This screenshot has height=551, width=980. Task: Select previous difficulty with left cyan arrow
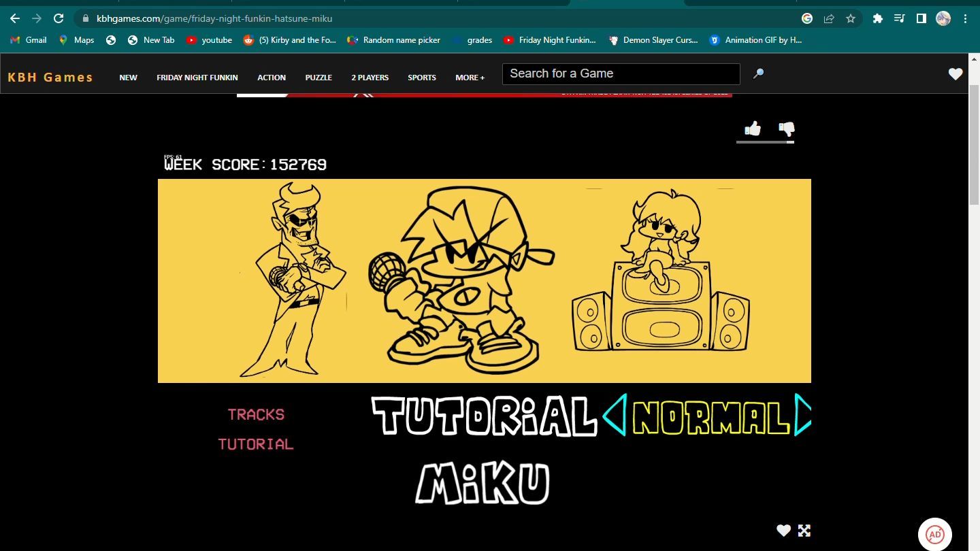coord(614,416)
